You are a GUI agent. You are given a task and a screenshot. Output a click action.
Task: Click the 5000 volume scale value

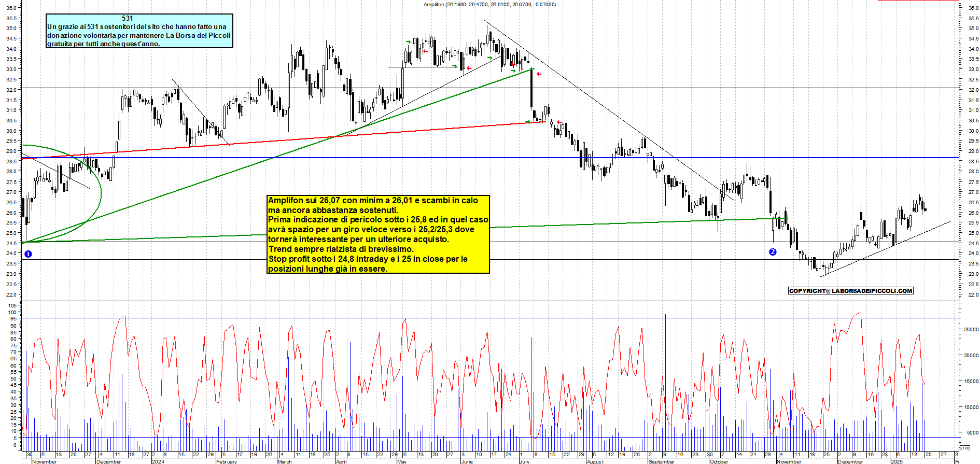pos(973,433)
